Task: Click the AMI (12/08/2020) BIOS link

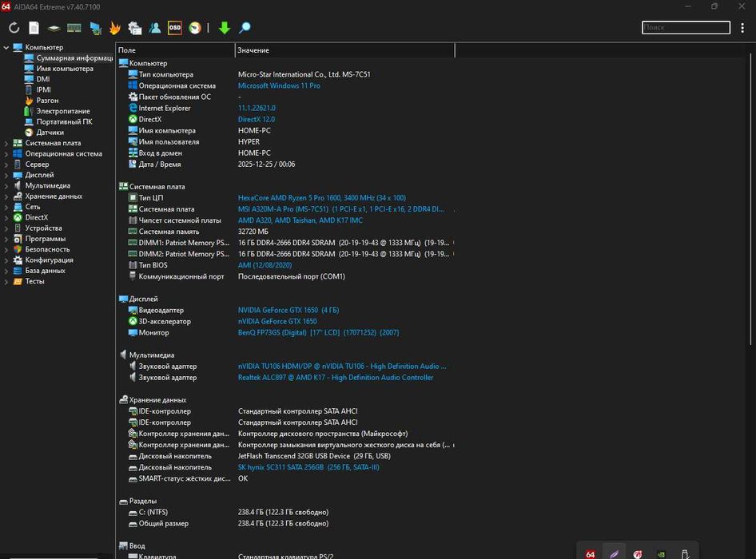Action: pos(265,265)
